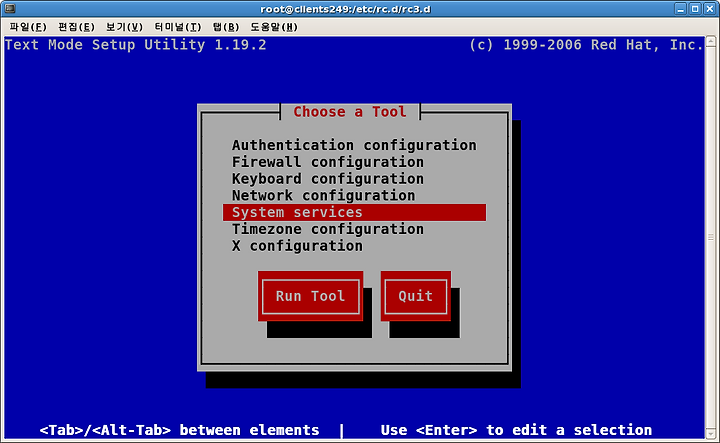Click the terminal window menu icon in the title bar

pyautogui.click(x=9, y=8)
